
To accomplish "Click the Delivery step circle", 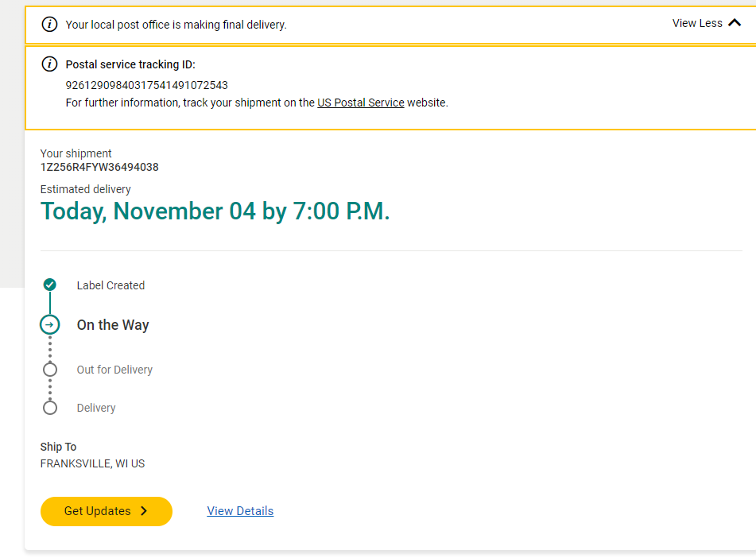I will tap(50, 408).
